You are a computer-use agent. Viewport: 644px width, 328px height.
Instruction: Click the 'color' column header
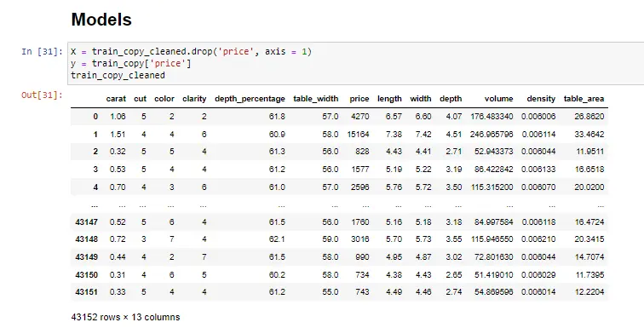click(164, 99)
